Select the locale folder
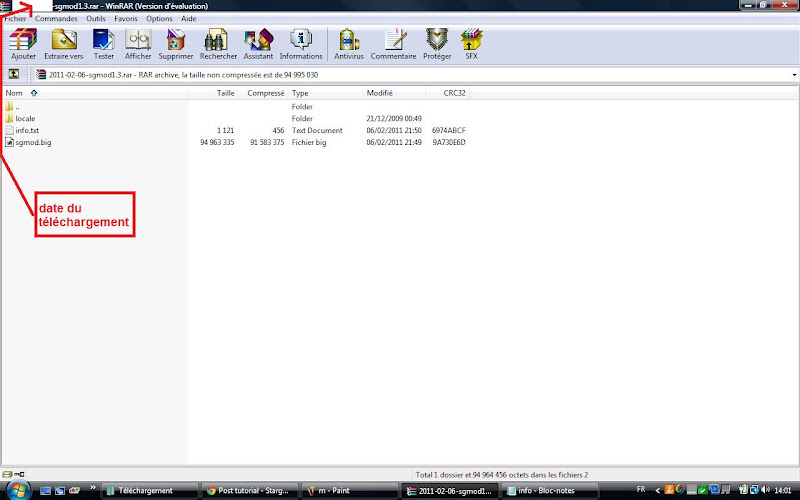 click(20, 118)
